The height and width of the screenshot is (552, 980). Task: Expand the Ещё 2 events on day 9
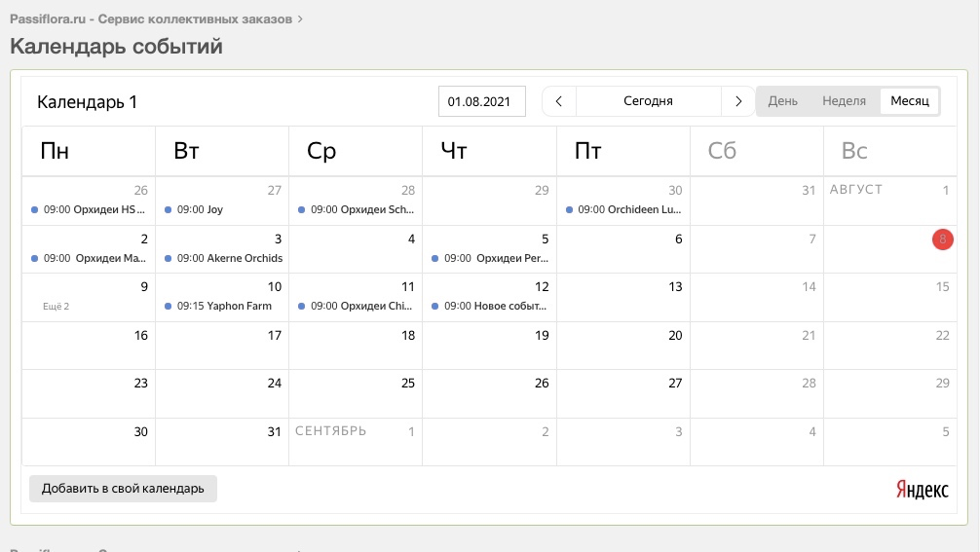(57, 307)
